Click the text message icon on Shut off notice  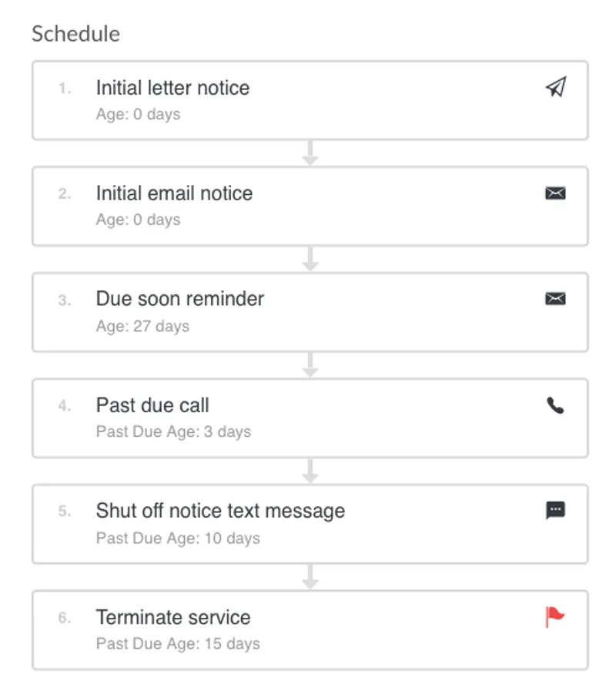point(556,511)
